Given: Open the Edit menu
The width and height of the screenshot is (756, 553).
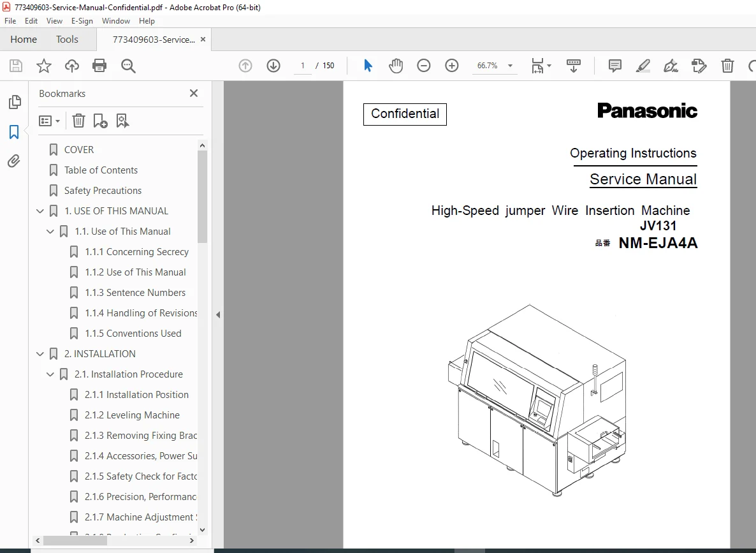Looking at the screenshot, I should tap(31, 21).
